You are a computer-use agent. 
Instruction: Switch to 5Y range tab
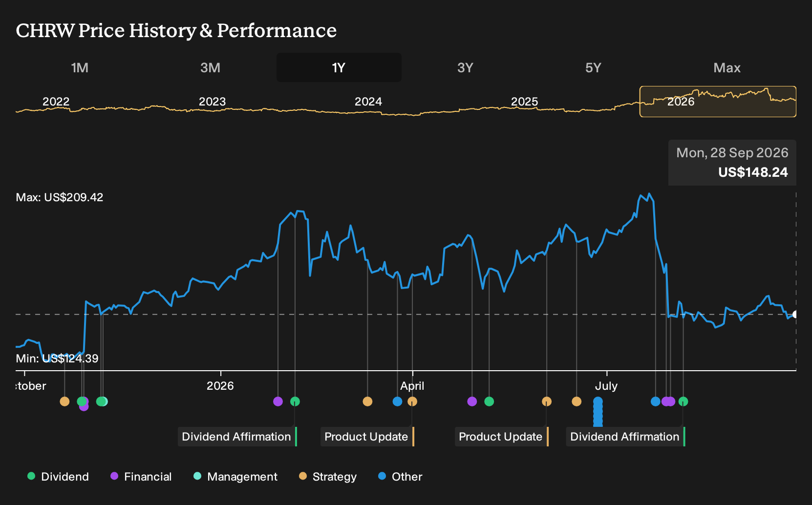(x=593, y=67)
